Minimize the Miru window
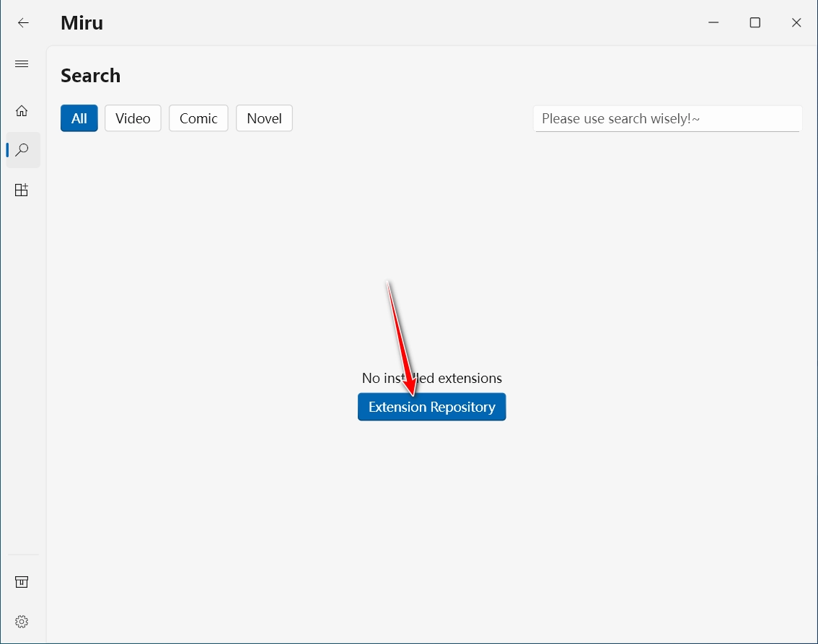The image size is (818, 644). 713,23
